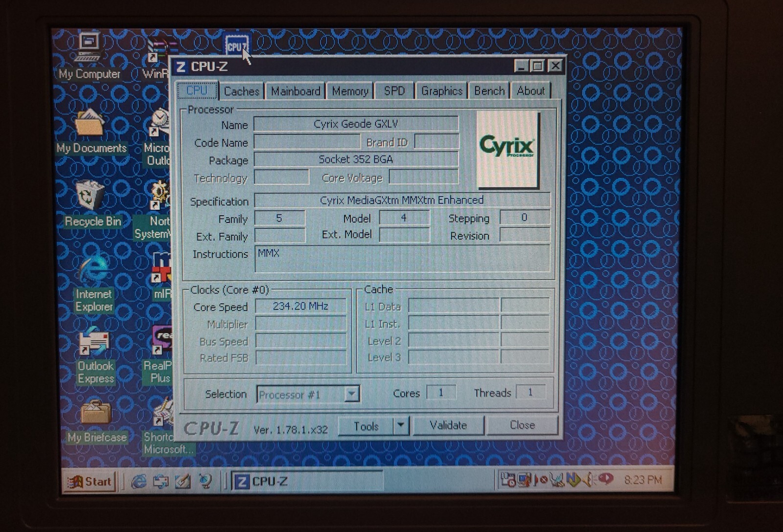Click the version text Ver. 1.78.1.x32

(x=291, y=430)
